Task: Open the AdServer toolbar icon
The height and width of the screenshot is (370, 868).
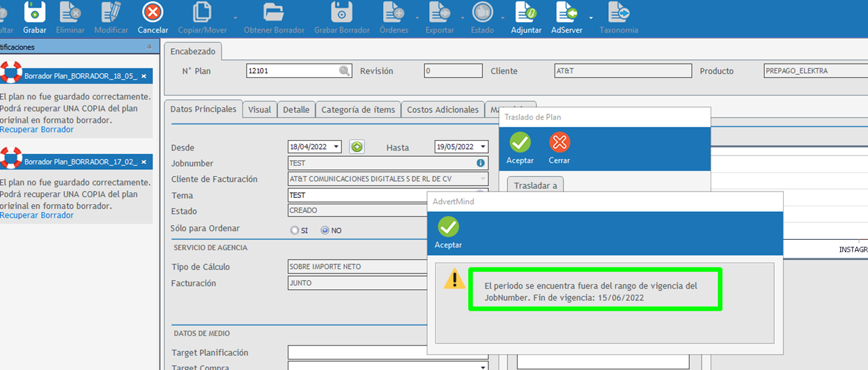Action: (566, 13)
